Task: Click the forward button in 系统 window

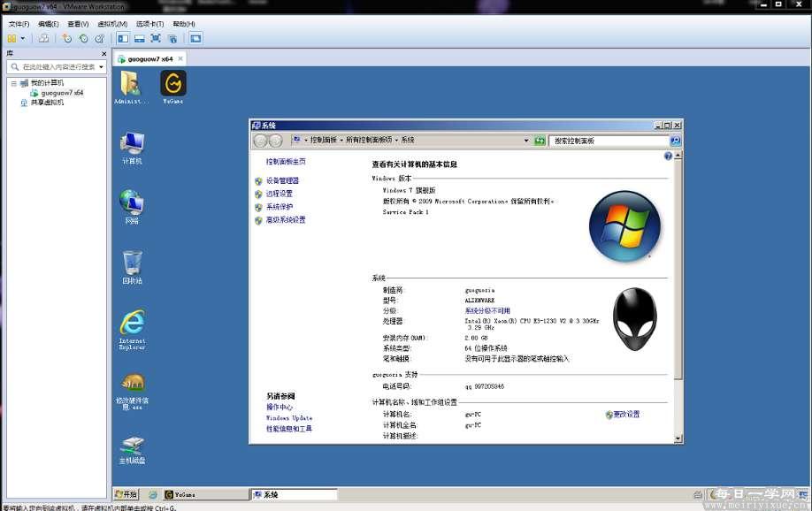Action: click(276, 141)
